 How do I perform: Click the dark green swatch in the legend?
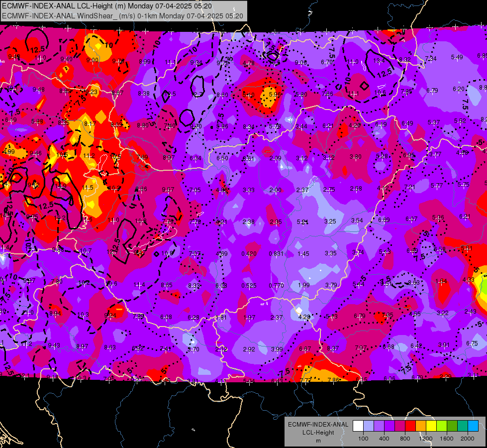[452, 426]
